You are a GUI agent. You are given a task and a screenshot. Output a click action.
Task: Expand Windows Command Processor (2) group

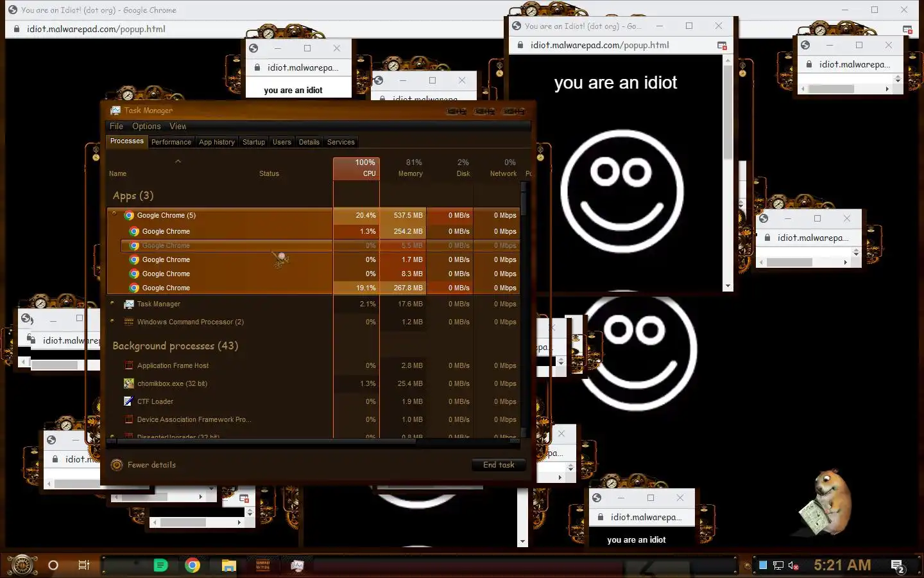tap(112, 322)
